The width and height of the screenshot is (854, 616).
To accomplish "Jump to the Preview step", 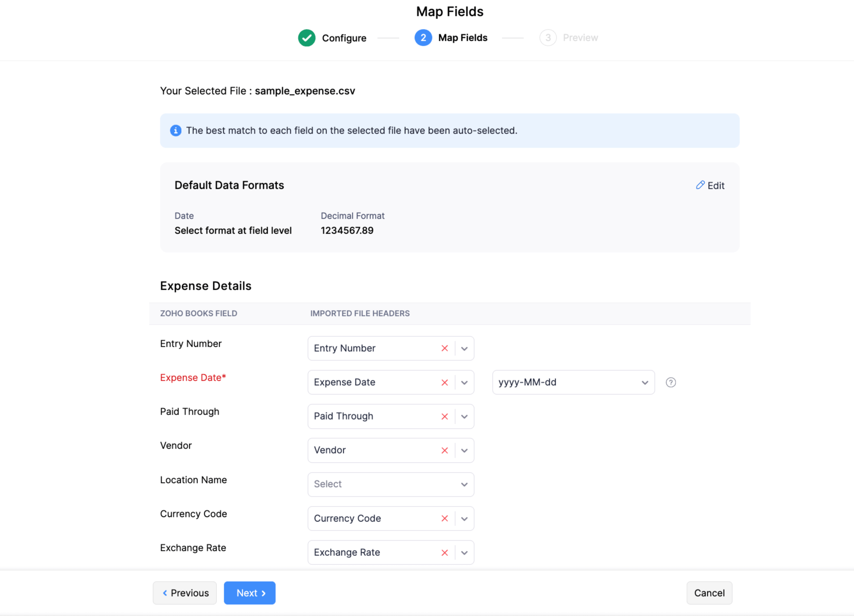I will coord(569,38).
